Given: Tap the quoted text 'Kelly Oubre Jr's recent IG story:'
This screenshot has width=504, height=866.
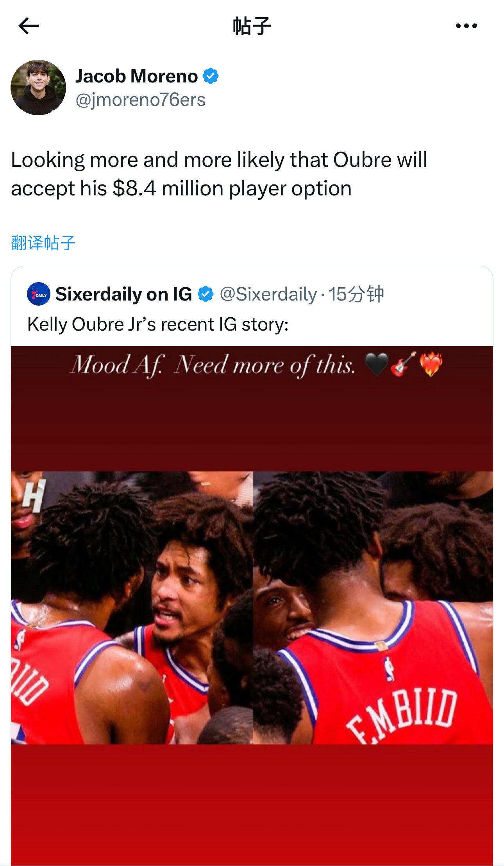Looking at the screenshot, I should [158, 324].
